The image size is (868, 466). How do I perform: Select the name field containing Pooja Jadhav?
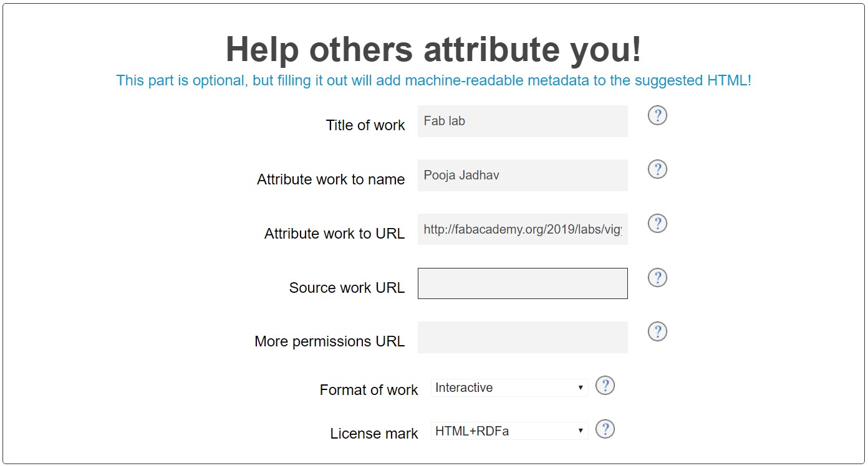[522, 176]
